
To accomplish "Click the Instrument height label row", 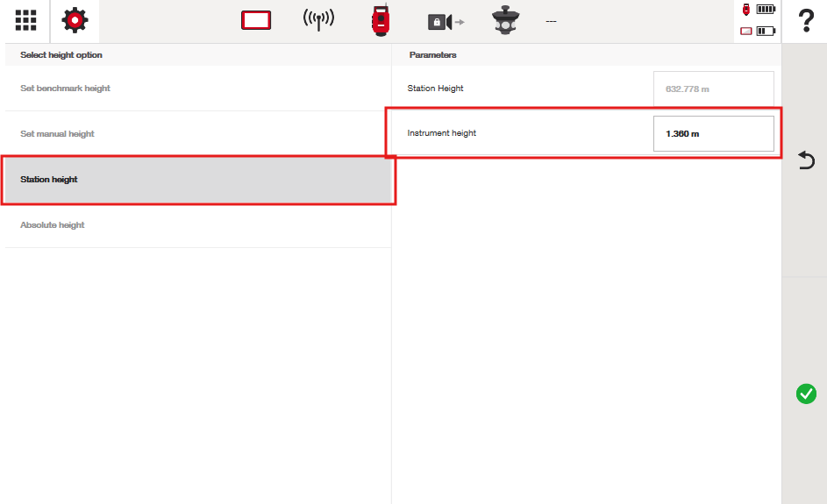I will (x=442, y=134).
